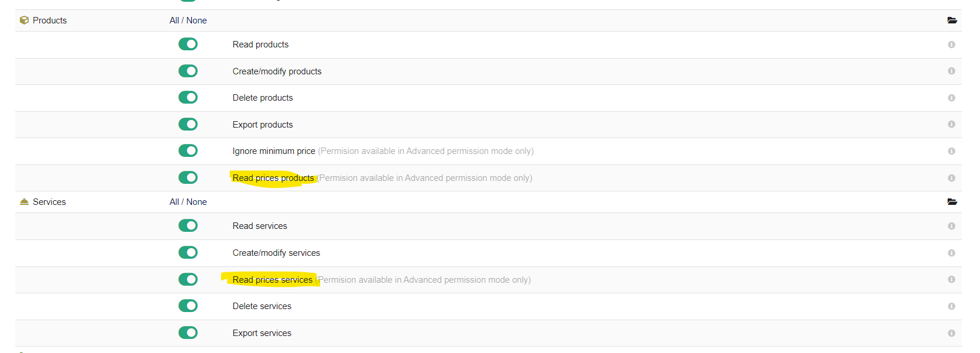Screen dimensions: 980x353
Task: Select All permissions for Services
Action: click(173, 201)
